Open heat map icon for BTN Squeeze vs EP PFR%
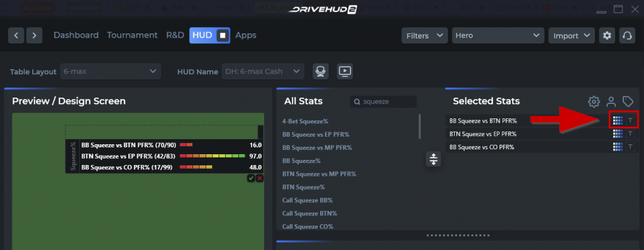The height and width of the screenshot is (250, 644). (618, 134)
